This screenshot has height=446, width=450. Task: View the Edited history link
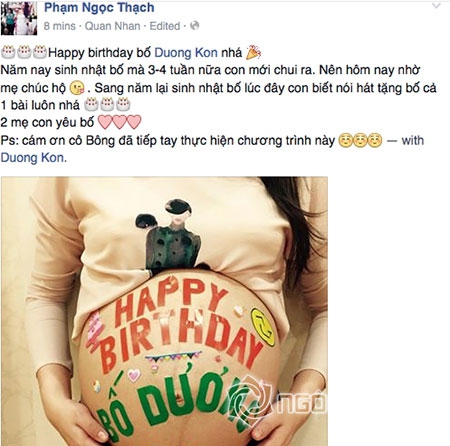pos(164,26)
